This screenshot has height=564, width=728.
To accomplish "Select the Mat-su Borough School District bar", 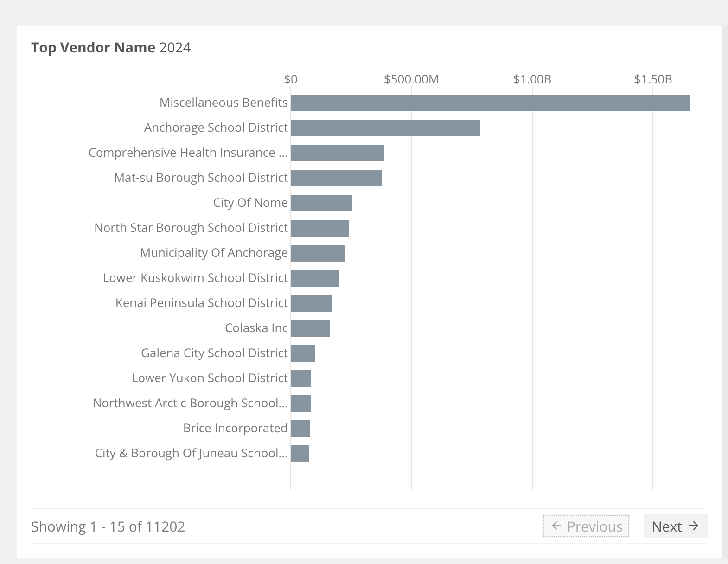I will click(336, 178).
